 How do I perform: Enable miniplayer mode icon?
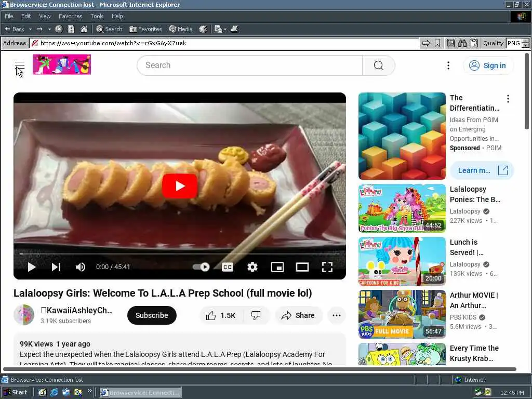click(x=277, y=267)
